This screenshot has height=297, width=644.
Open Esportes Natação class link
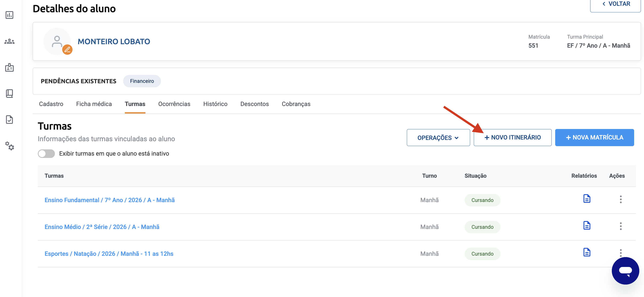(x=109, y=253)
